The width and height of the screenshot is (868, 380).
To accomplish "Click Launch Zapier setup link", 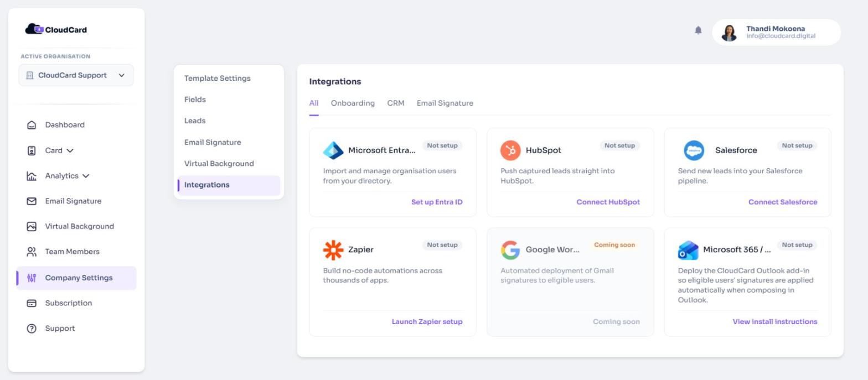I will coord(427,322).
